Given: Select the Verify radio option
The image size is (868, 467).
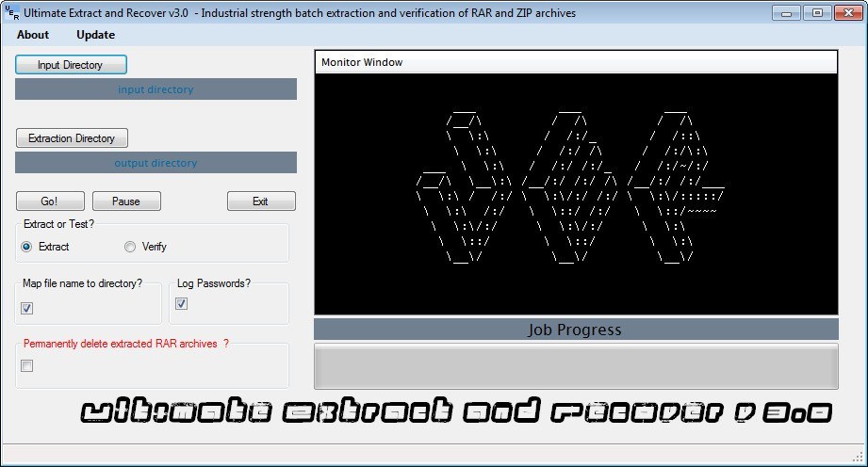Looking at the screenshot, I should pos(130,247).
